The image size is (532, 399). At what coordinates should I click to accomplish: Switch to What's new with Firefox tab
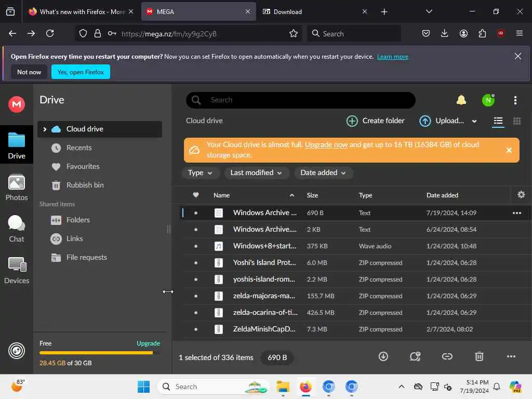click(x=81, y=11)
